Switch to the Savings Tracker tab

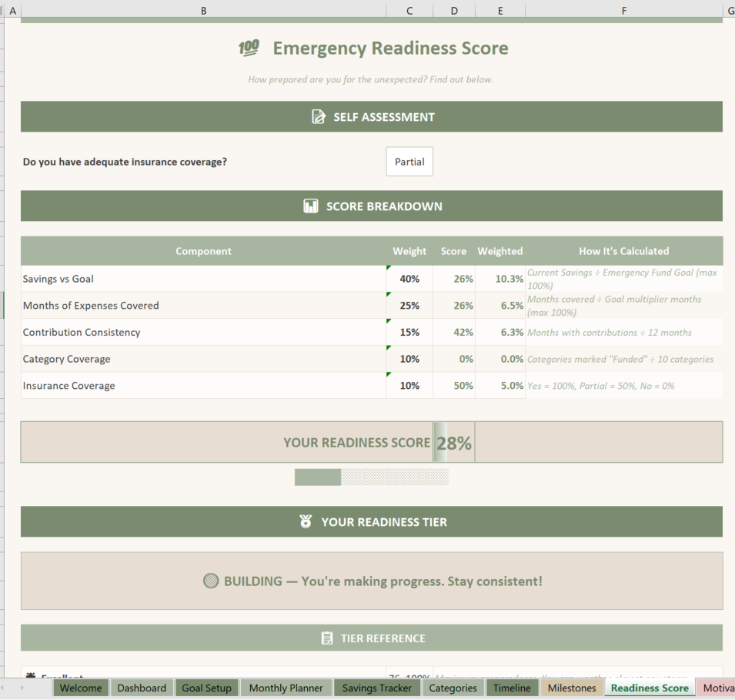point(376,688)
